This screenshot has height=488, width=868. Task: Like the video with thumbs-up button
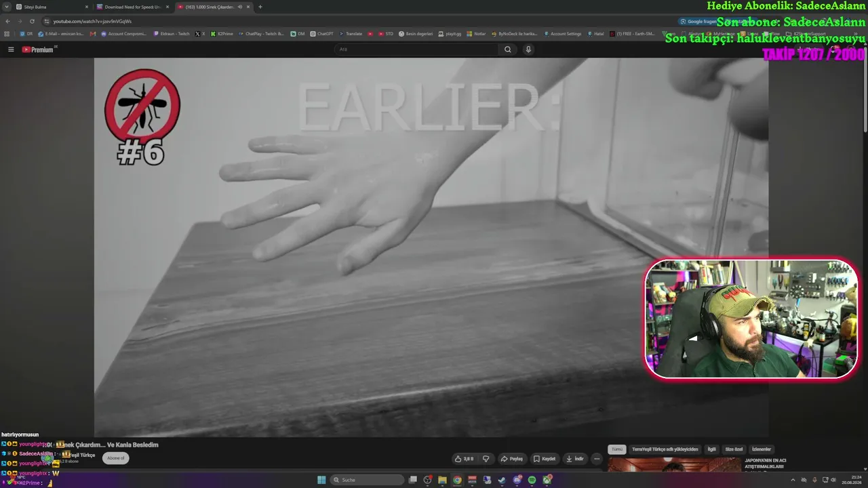pyautogui.click(x=465, y=459)
